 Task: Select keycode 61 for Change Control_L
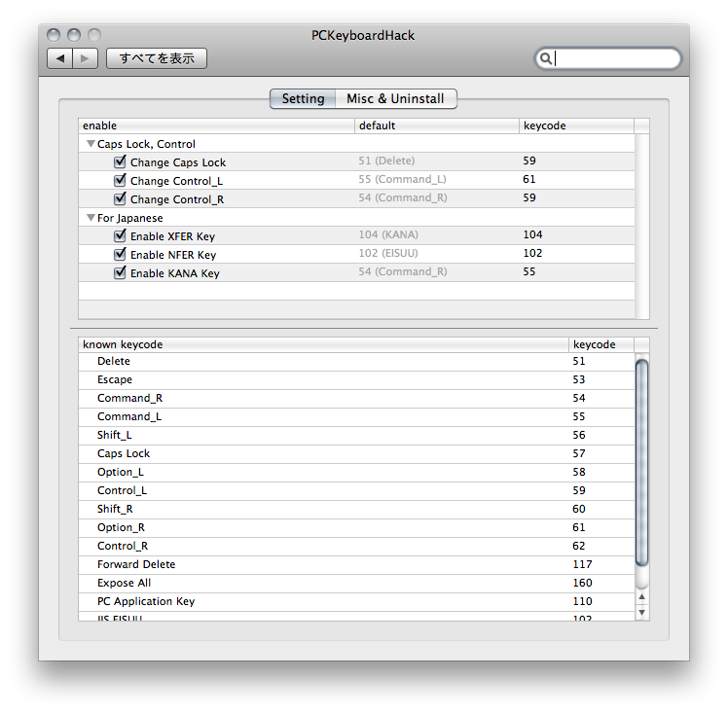click(529, 180)
